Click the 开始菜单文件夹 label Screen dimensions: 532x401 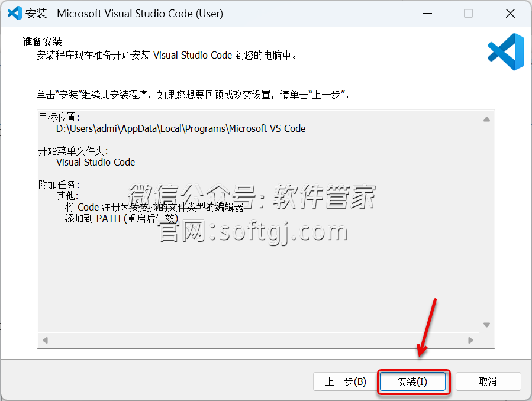click(x=73, y=151)
